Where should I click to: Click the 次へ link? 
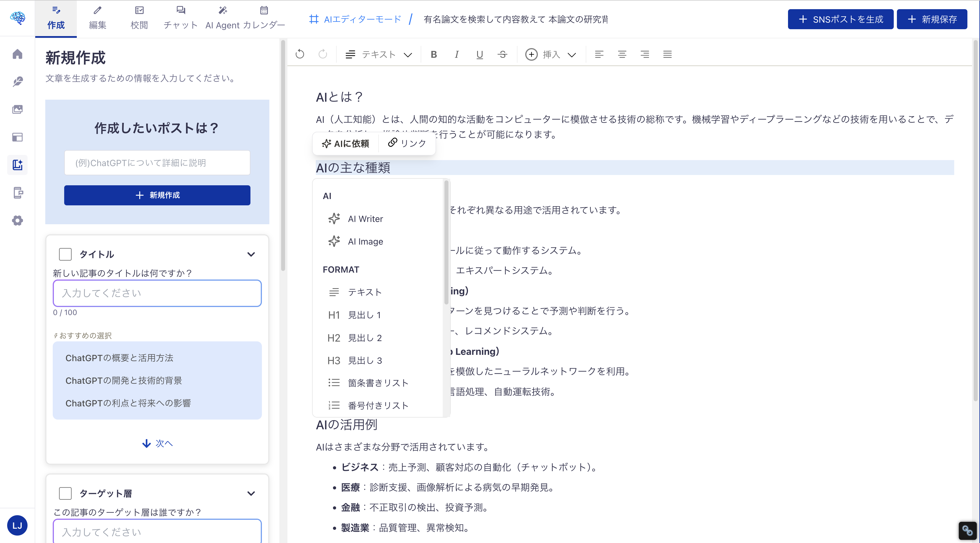point(158,443)
